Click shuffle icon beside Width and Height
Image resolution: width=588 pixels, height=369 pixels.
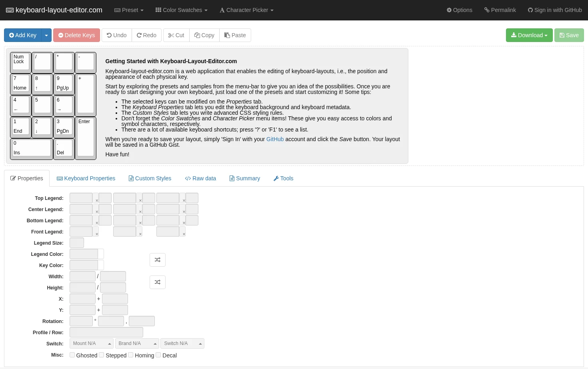pos(158,282)
